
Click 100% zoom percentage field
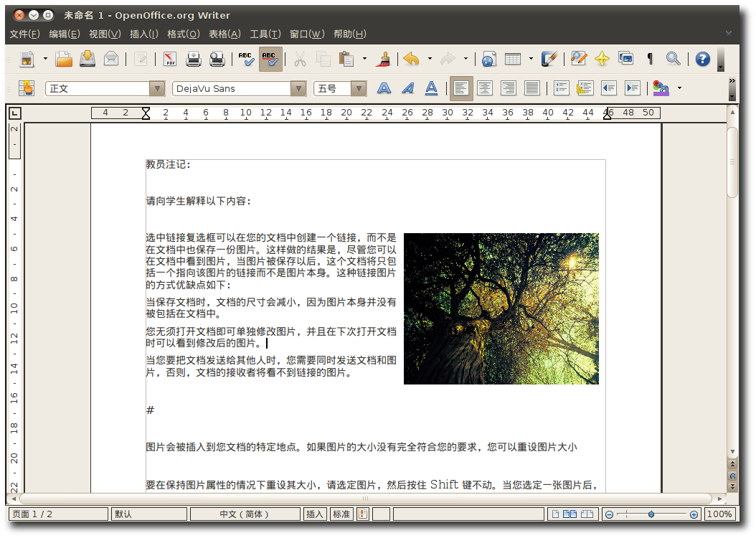point(720,514)
